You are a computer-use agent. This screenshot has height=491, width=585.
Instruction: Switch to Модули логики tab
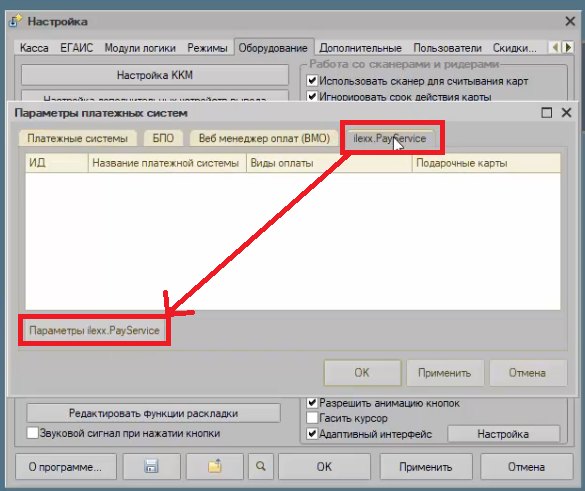[140, 48]
